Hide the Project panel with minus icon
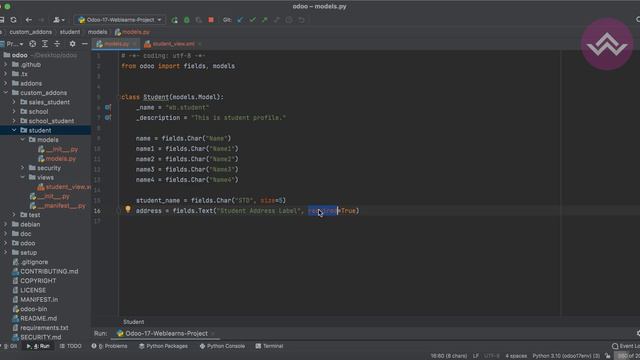Image resolution: width=640 pixels, height=360 pixels. (x=84, y=44)
